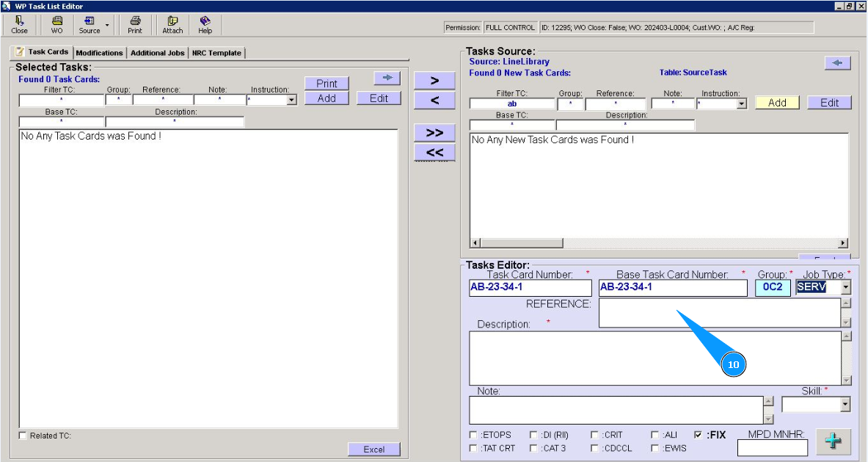The width and height of the screenshot is (868, 462).
Task: Click the green plus icon in Tasks Editor
Action: click(x=833, y=441)
